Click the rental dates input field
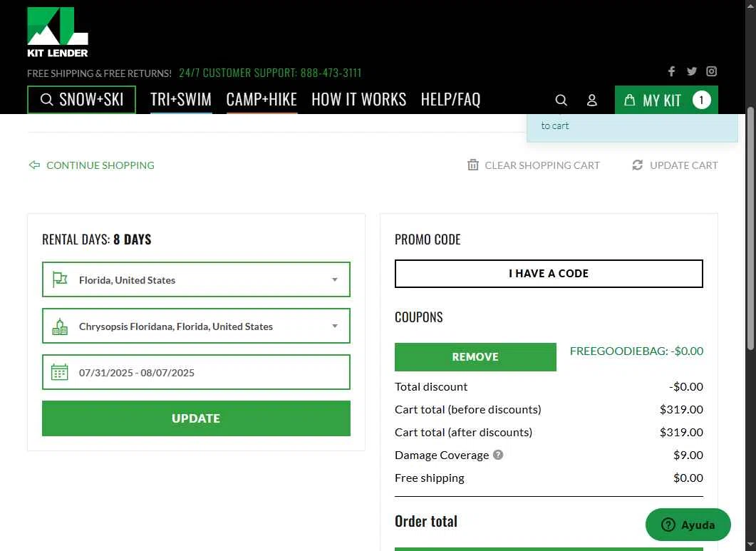The height and width of the screenshot is (551, 756). click(x=196, y=372)
